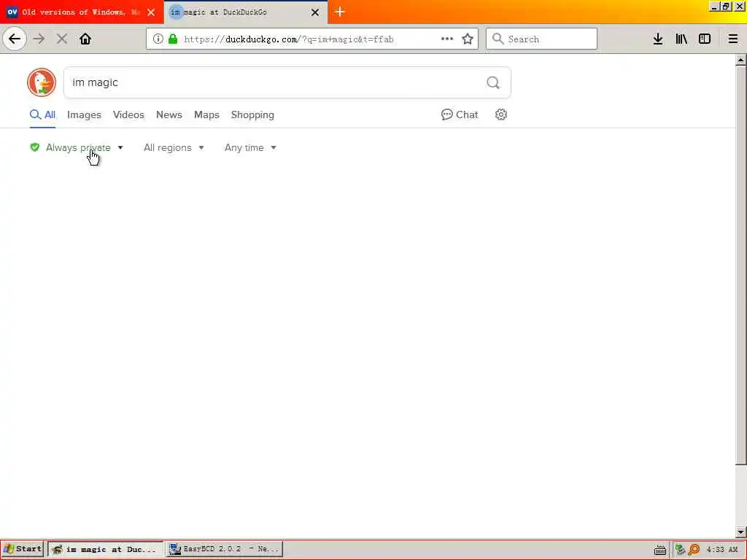Click the on-screen keyboard tray icon

tap(659, 550)
